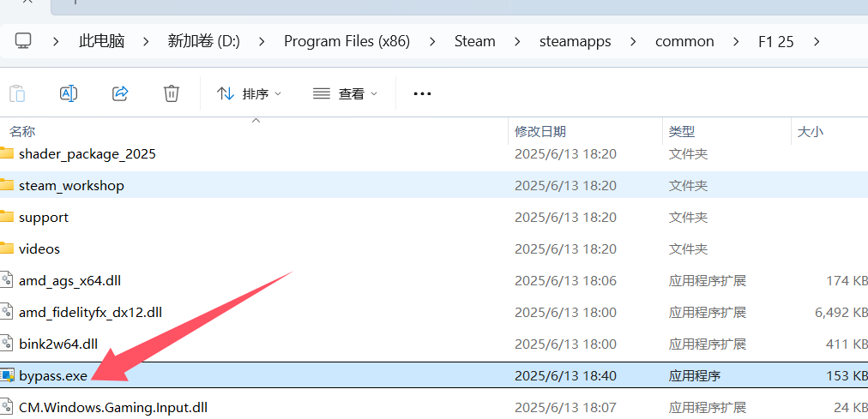Select the videos folder
The image size is (868, 419).
pyautogui.click(x=39, y=248)
